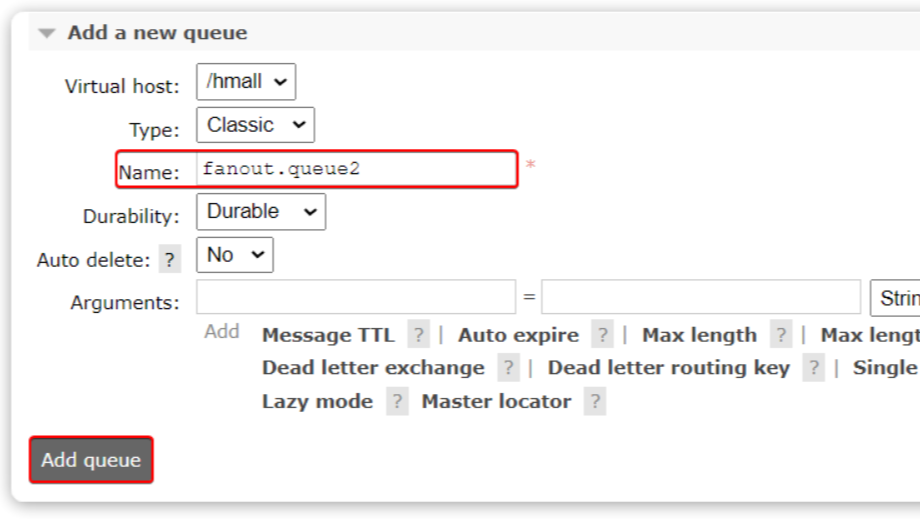Collapse the Add a new queue section
The height and width of the screenshot is (519, 920).
tap(46, 33)
